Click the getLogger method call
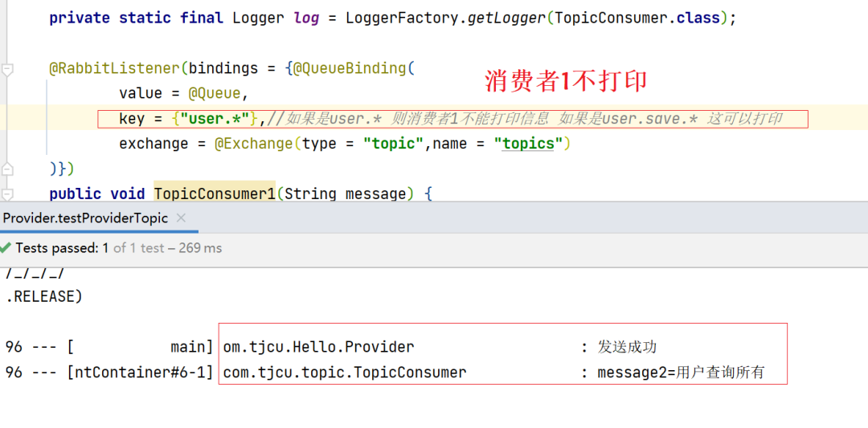 point(506,18)
